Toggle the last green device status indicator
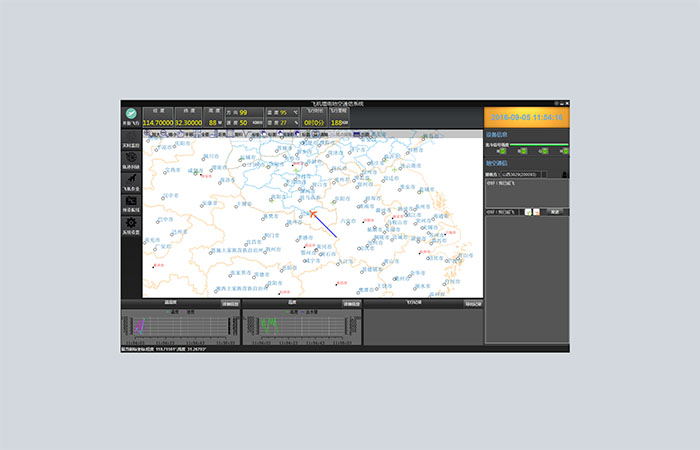 click(565, 151)
